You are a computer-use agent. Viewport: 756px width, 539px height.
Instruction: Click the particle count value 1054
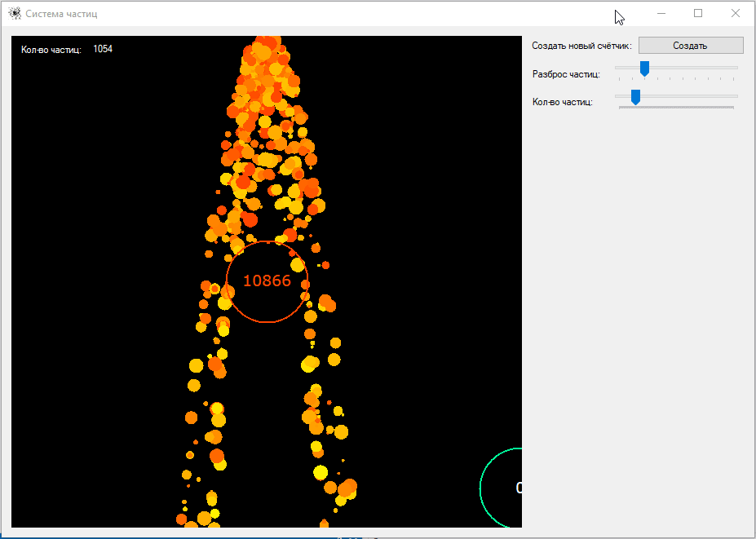[103, 49]
